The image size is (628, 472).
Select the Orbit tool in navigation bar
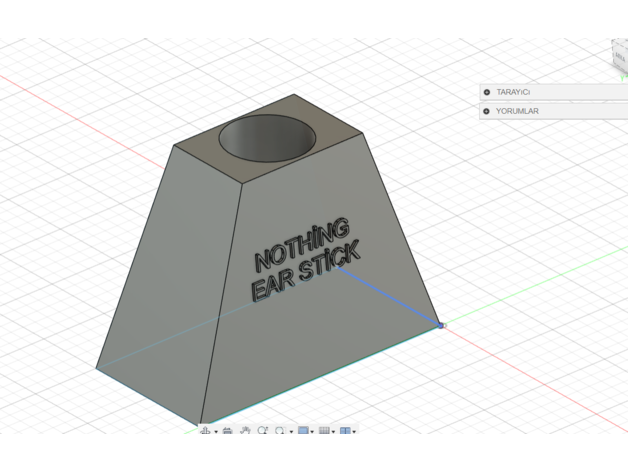point(206,431)
